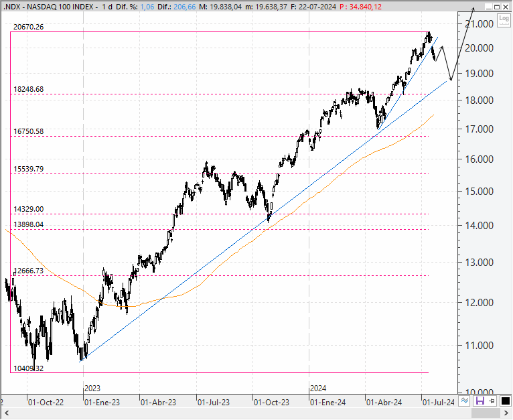This screenshot has width=513, height=420.
Task: Select the 16750.58 level label
Action: coord(29,131)
